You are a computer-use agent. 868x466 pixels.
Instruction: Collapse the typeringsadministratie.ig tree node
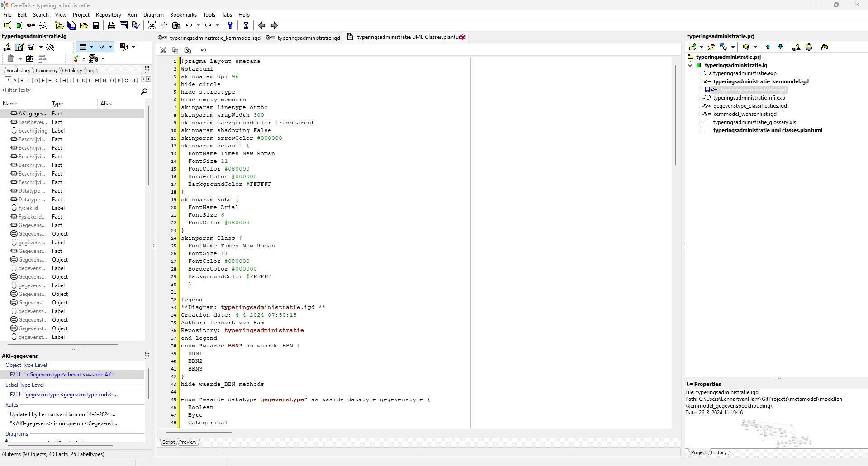(690, 65)
